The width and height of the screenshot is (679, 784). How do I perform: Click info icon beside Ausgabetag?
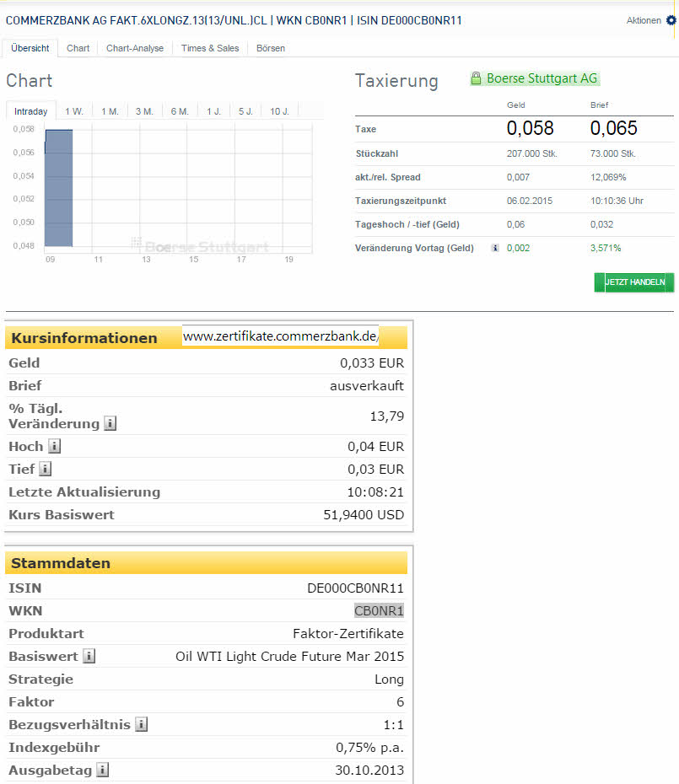click(x=103, y=770)
